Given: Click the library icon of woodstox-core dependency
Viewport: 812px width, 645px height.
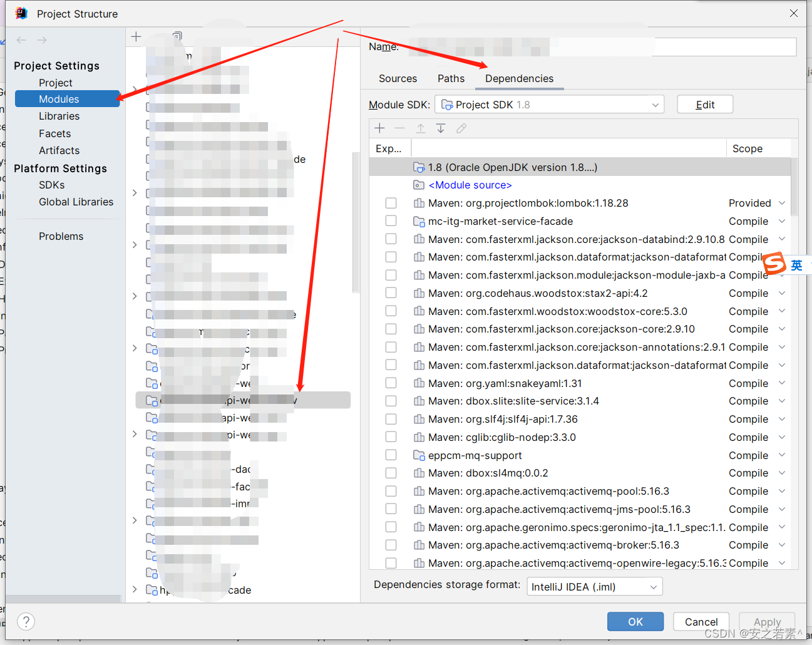Looking at the screenshot, I should tap(419, 311).
